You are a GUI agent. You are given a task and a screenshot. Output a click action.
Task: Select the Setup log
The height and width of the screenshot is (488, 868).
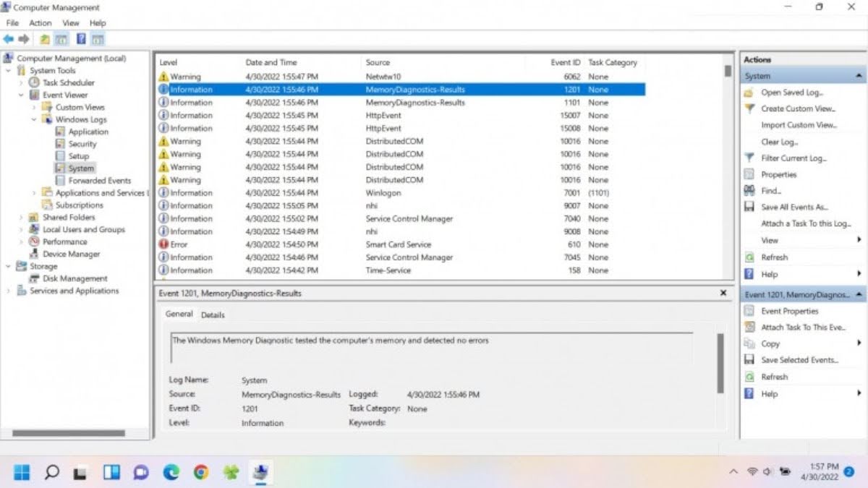click(79, 156)
